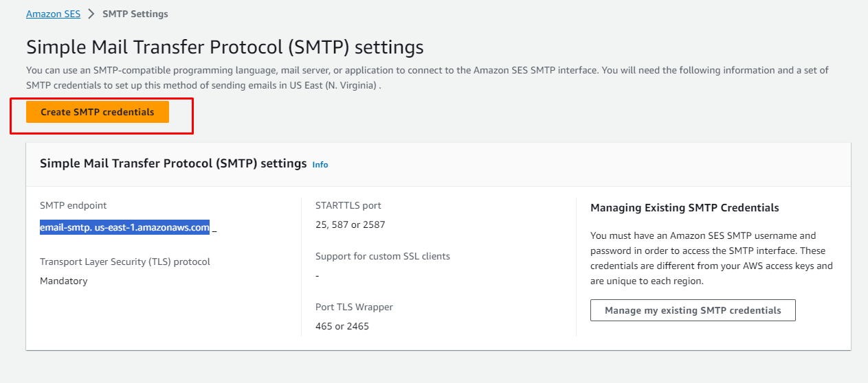This screenshot has width=868, height=383.
Task: Click the Mandatory TLS value
Action: [63, 281]
